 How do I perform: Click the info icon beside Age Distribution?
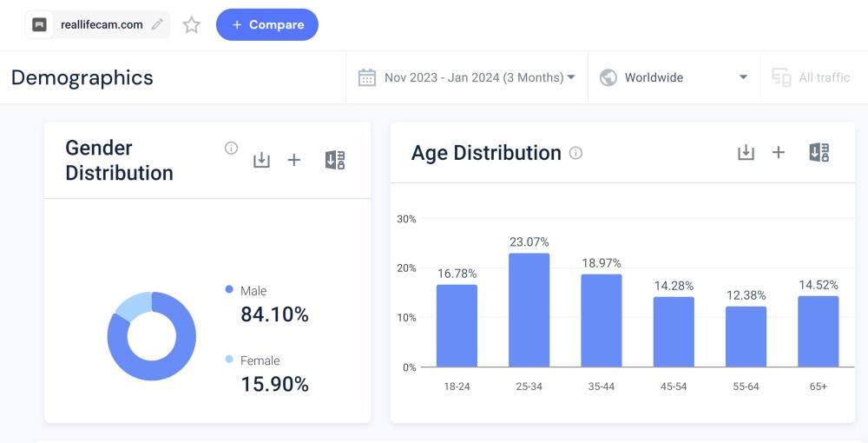pos(575,153)
